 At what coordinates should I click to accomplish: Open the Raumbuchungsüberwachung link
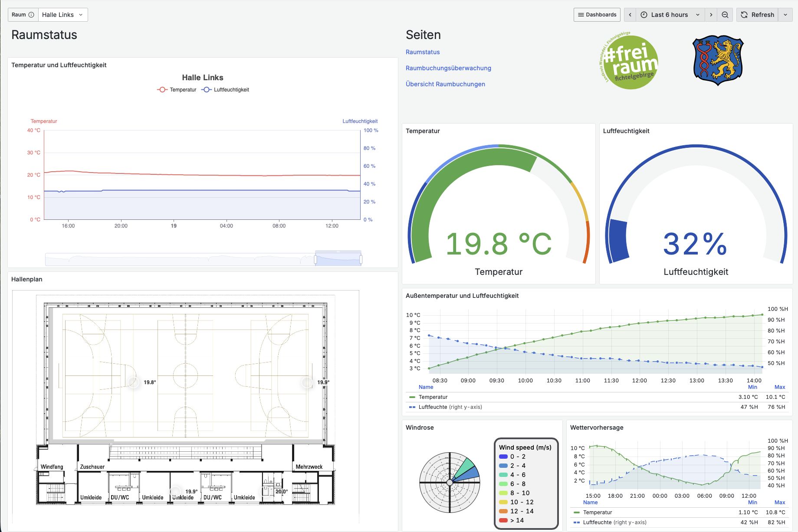click(x=448, y=68)
